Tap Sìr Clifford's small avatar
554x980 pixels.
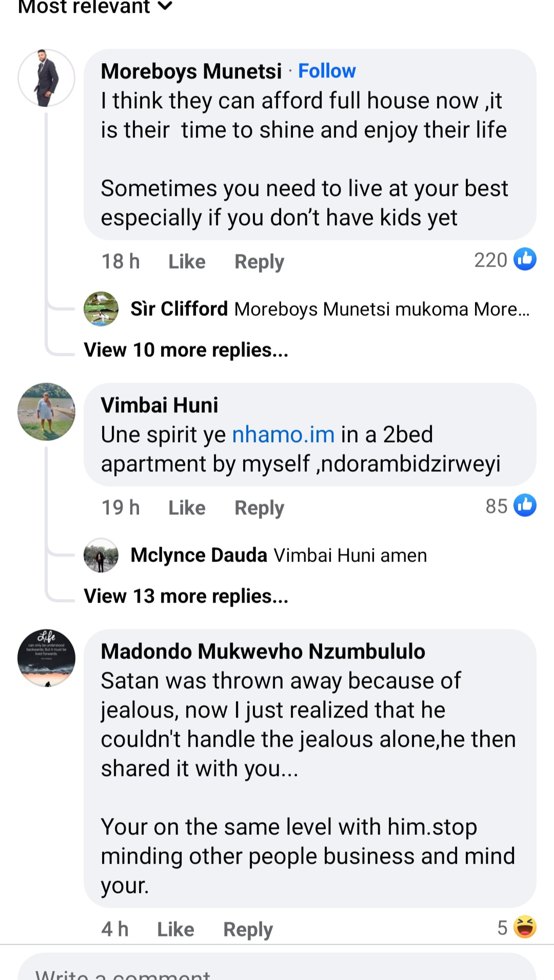coord(101,309)
